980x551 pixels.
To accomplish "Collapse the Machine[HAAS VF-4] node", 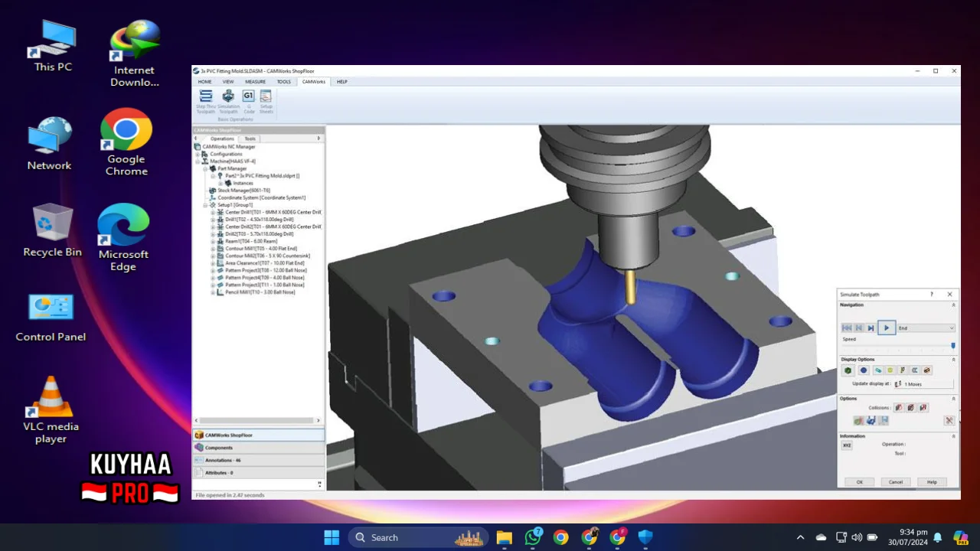I will [198, 161].
